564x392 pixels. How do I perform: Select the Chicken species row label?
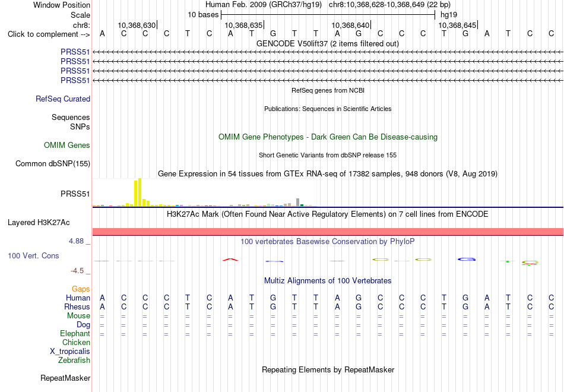pos(76,342)
